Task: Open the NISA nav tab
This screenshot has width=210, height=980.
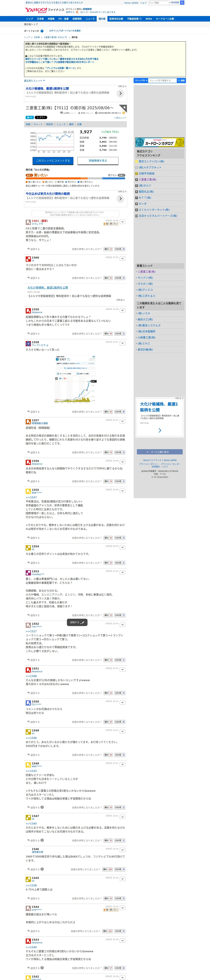Action: pos(149,19)
